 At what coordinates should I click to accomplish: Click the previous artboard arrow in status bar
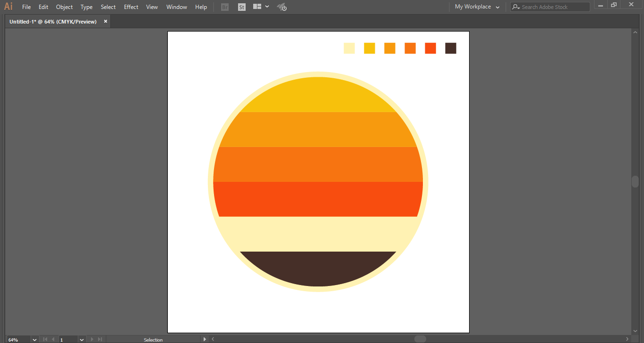coord(53,339)
